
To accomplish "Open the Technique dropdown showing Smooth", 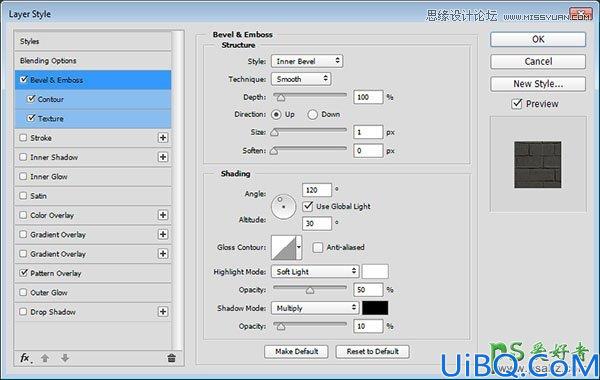I will pos(301,79).
